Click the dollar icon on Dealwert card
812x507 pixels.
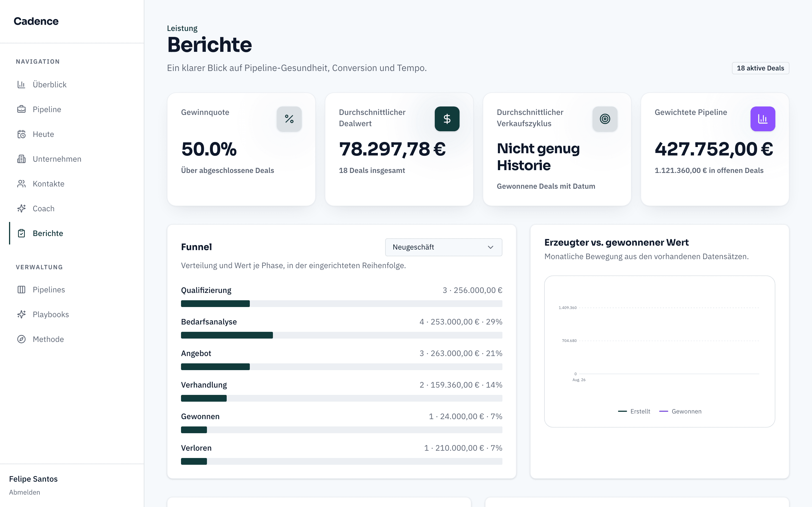447,119
